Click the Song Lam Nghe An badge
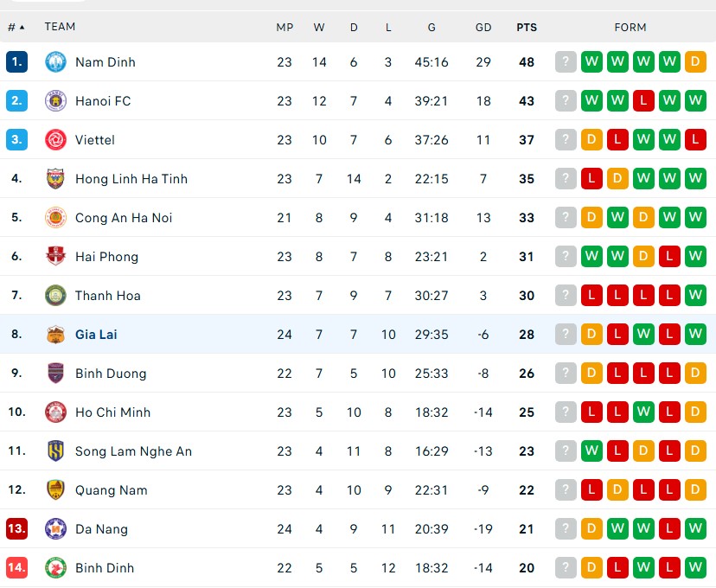Viewport: 716px width, 588px height. pyautogui.click(x=55, y=451)
